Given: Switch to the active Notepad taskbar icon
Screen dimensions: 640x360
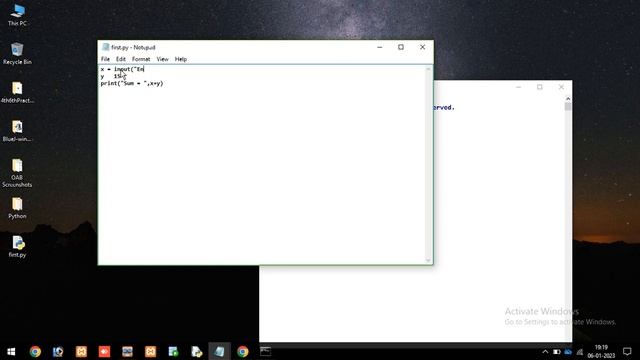Looking at the screenshot, I should click(x=220, y=351).
